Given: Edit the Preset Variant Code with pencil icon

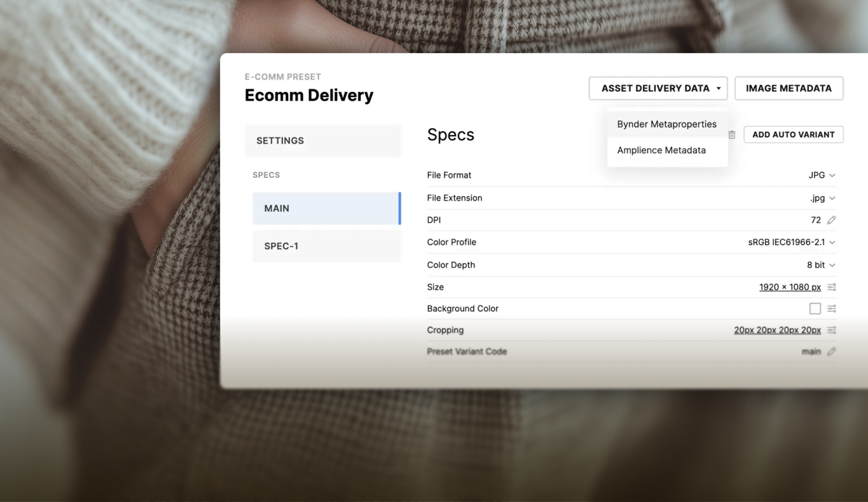Looking at the screenshot, I should click(831, 351).
